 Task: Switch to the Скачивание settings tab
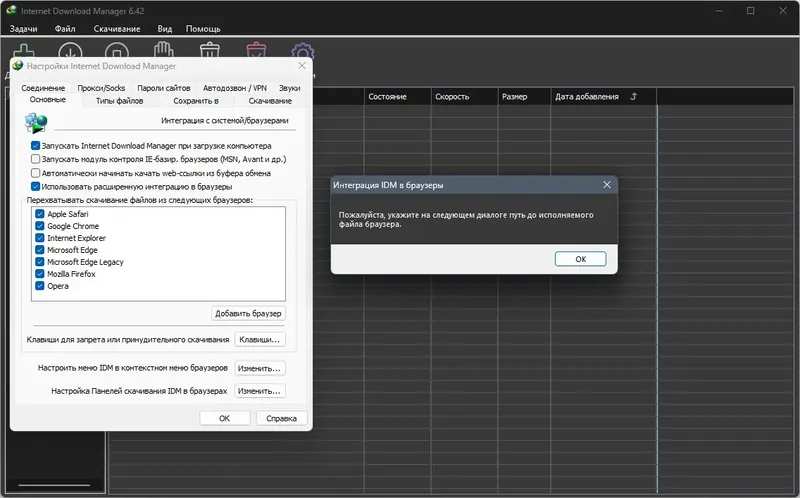[x=270, y=101]
